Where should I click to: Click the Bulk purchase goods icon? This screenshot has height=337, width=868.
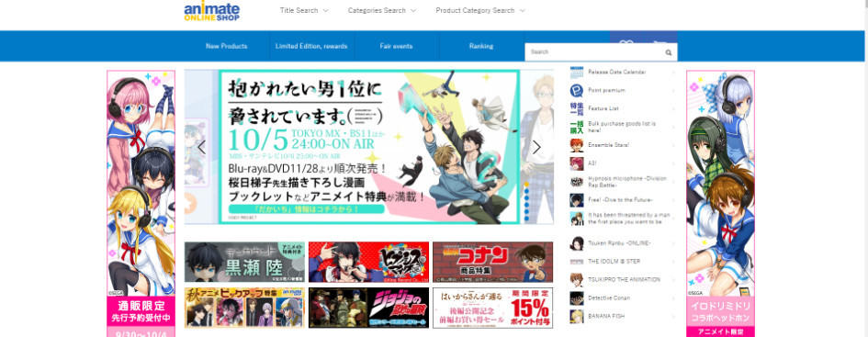click(577, 127)
